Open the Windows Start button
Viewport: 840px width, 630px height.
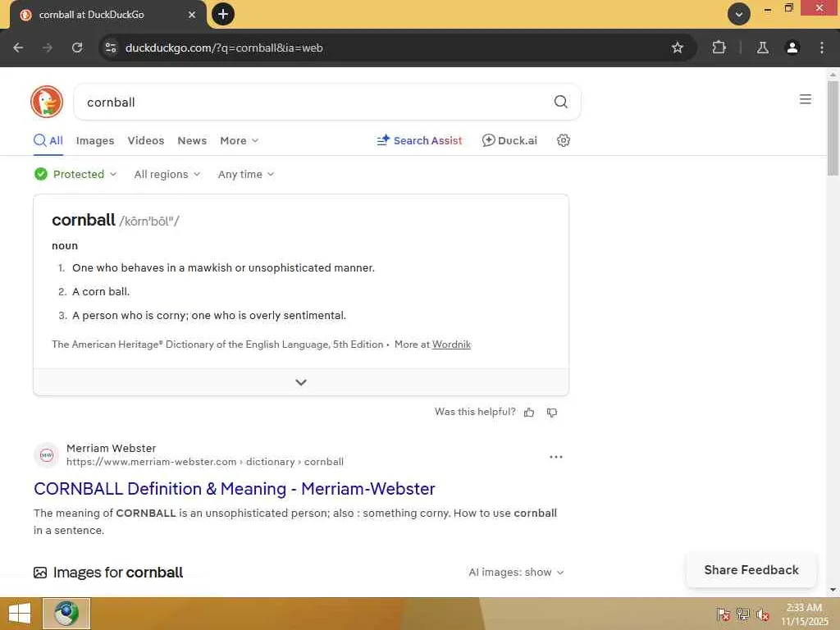point(20,614)
